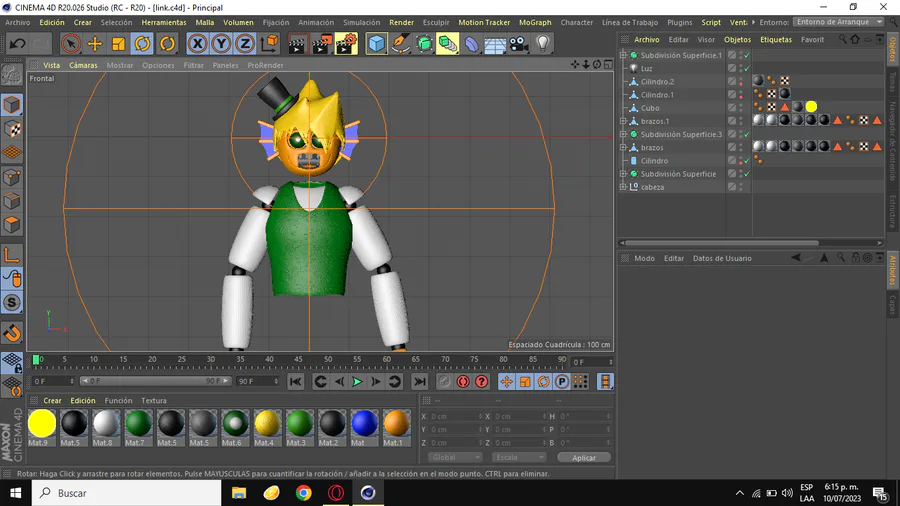Click the Windows Start button
The image size is (900, 506).
(x=15, y=493)
